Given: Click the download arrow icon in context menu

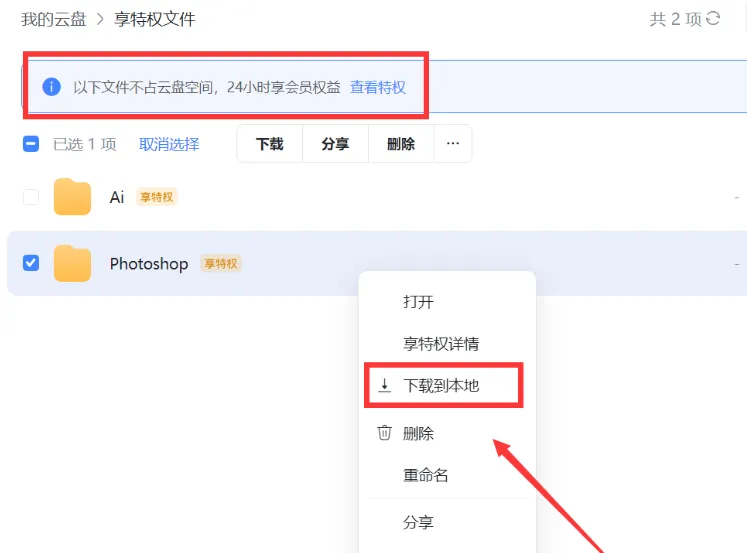Looking at the screenshot, I should 384,385.
